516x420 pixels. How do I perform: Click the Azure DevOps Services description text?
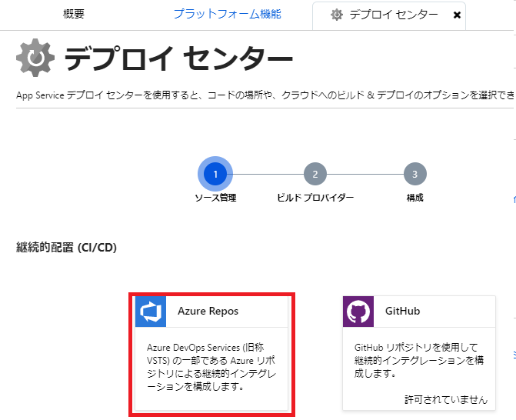click(211, 367)
